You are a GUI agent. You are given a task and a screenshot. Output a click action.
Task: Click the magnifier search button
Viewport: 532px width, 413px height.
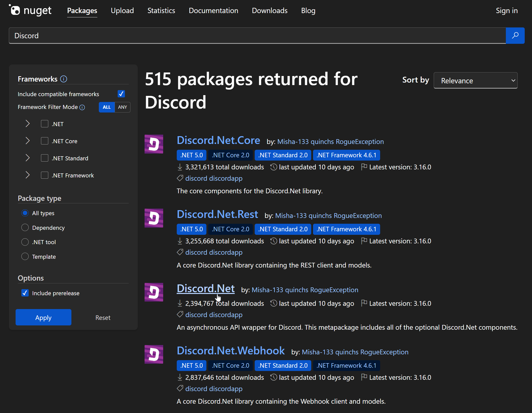point(515,35)
